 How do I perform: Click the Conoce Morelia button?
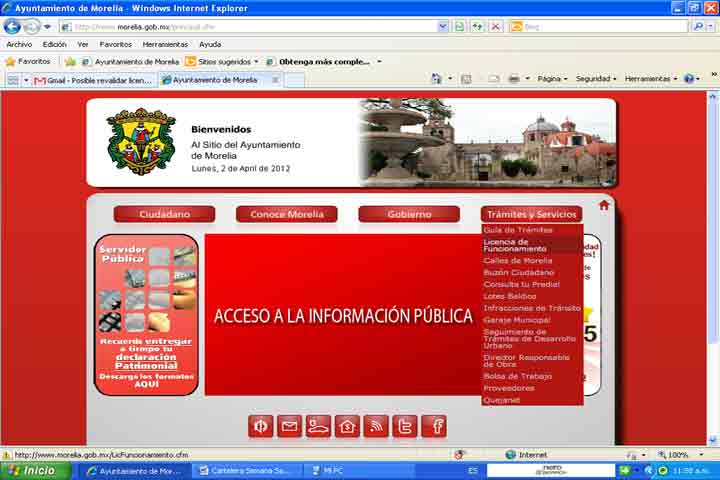(x=286, y=214)
